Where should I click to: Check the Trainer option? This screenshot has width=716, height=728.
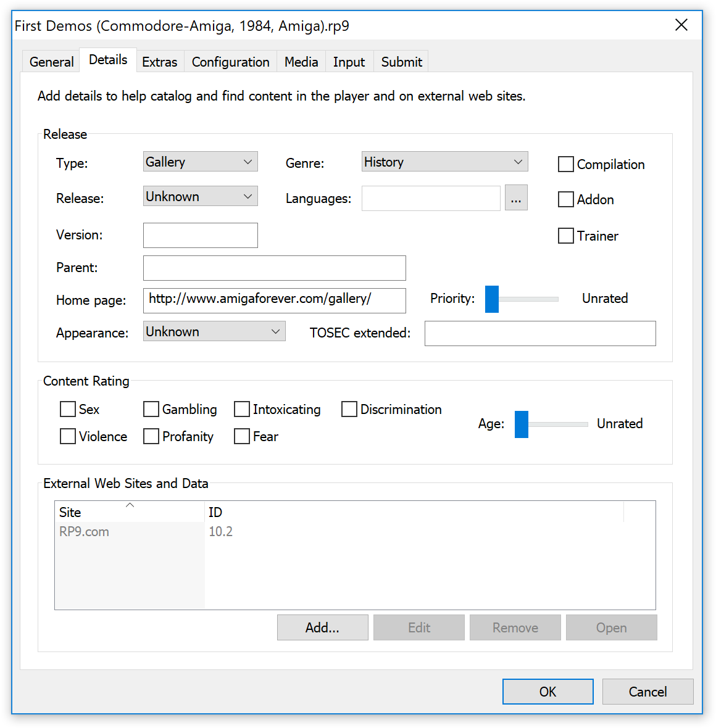click(x=565, y=236)
